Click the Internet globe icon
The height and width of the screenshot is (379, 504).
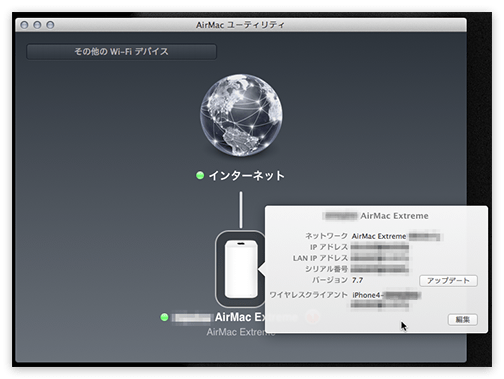click(241, 115)
